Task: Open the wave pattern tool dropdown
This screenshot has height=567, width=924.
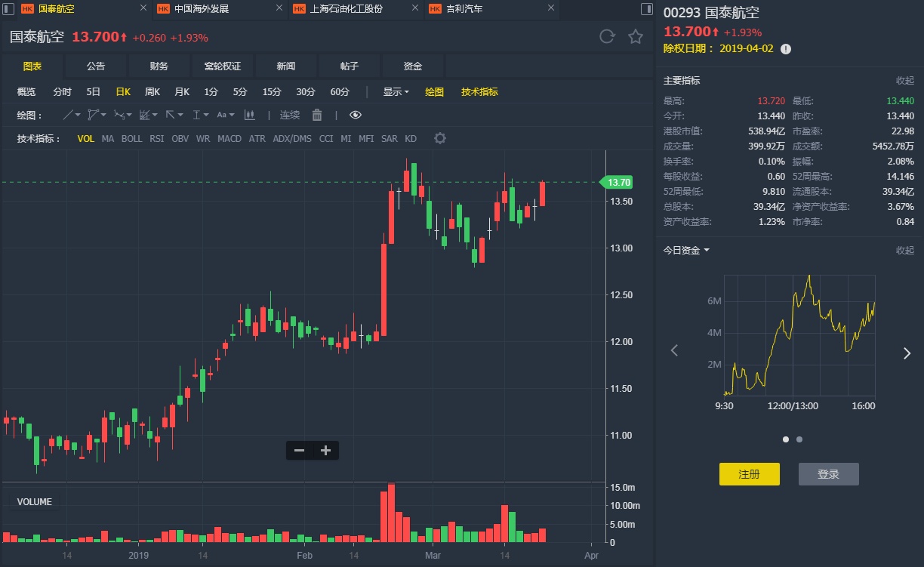Action: [123, 115]
